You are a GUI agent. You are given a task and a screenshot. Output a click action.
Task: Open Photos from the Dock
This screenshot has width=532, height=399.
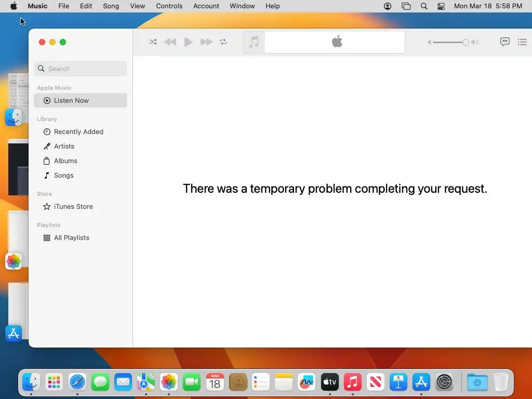[x=169, y=382]
